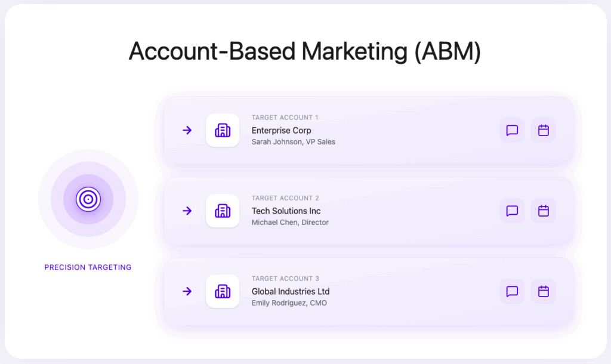Click the arrow next to Enterprise Corp
The height and width of the screenshot is (364, 611).
coord(187,130)
